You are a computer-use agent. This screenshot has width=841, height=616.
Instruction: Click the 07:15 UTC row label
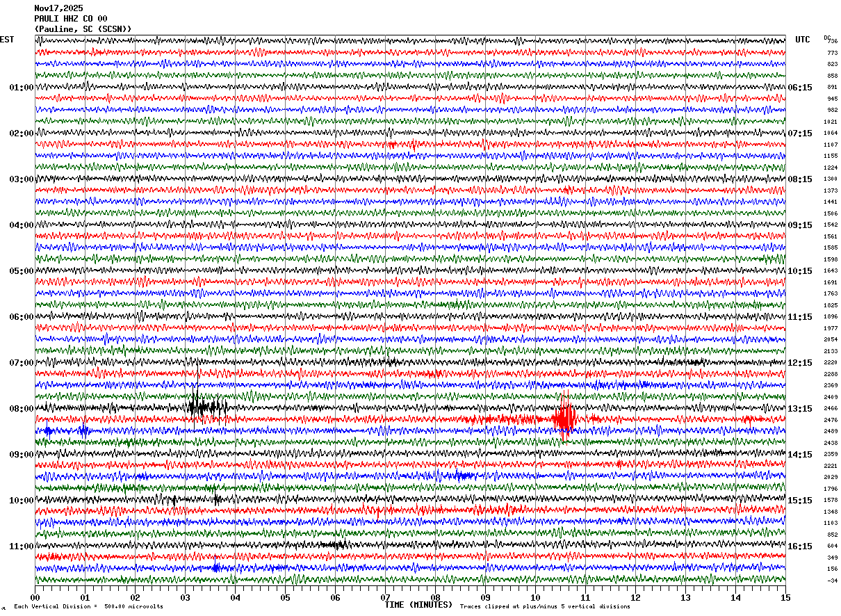[800, 133]
